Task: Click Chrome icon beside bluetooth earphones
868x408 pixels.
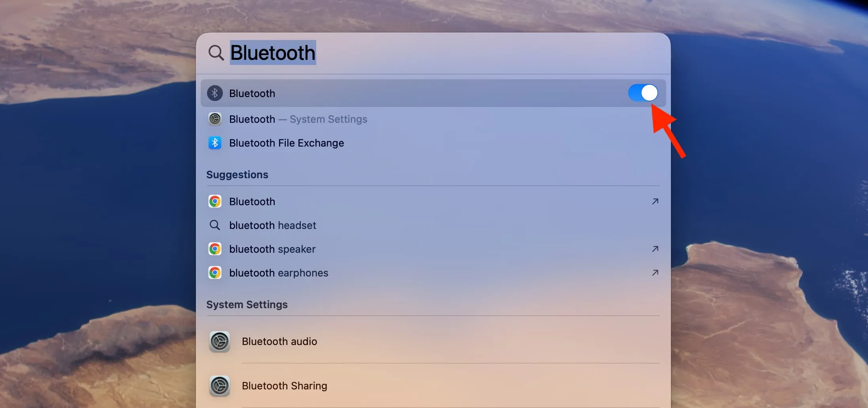Action: [x=215, y=273]
